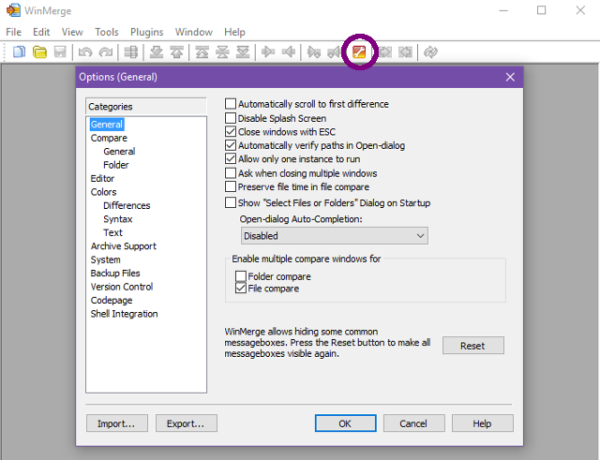
Task: Click the Open folder toolbar icon
Action: point(40,51)
